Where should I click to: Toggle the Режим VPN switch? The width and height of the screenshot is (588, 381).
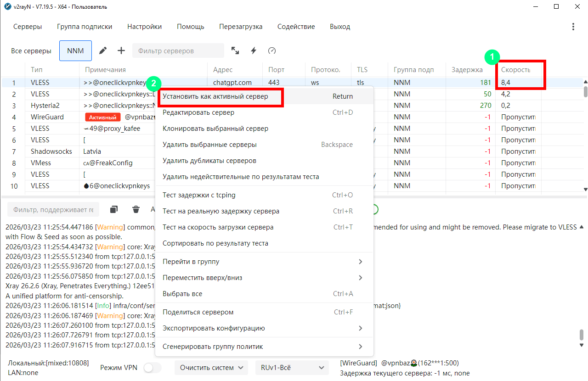coord(153,368)
